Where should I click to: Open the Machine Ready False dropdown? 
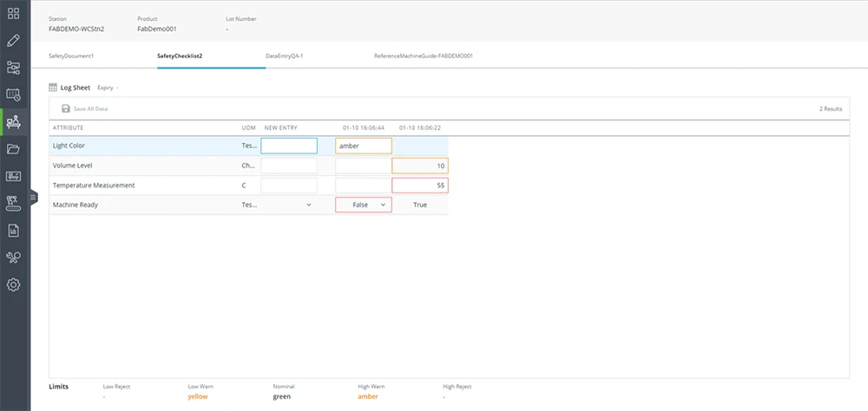pos(364,205)
